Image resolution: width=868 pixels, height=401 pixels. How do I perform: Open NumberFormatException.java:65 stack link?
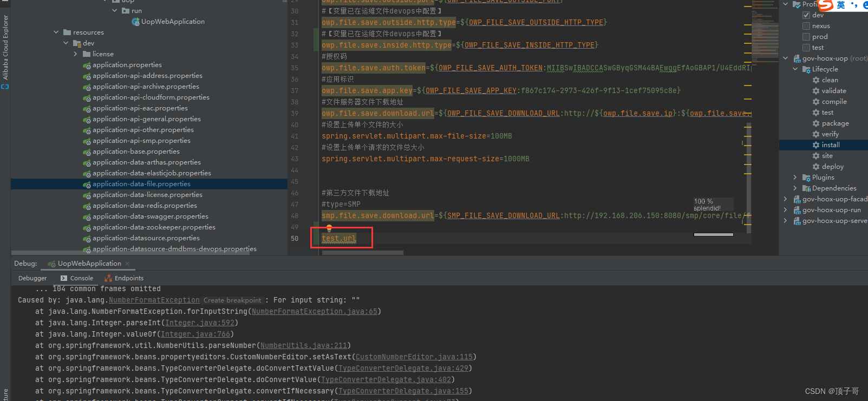pyautogui.click(x=315, y=312)
